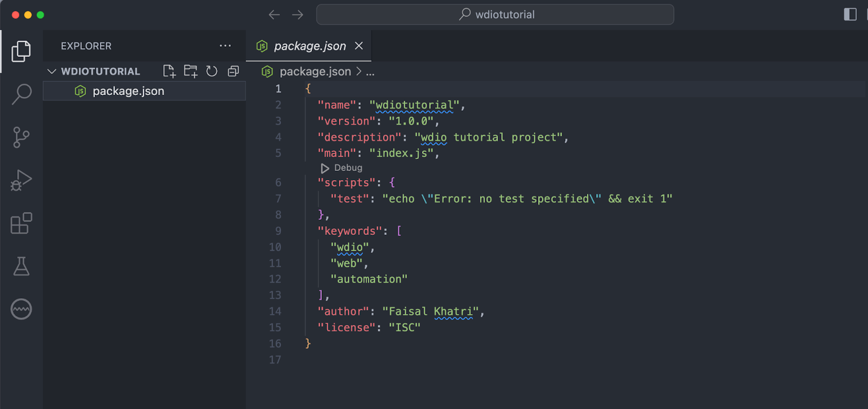Click the "web" keyword string
Screen dimensions: 868x409
click(347, 264)
